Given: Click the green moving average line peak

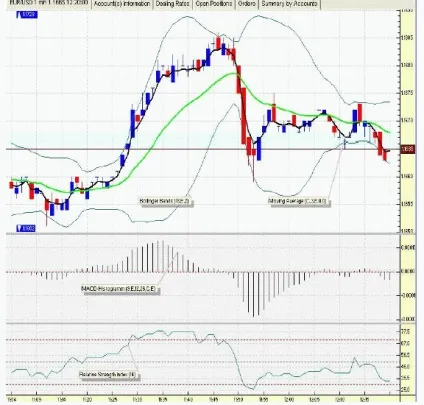Looking at the screenshot, I should point(232,73).
